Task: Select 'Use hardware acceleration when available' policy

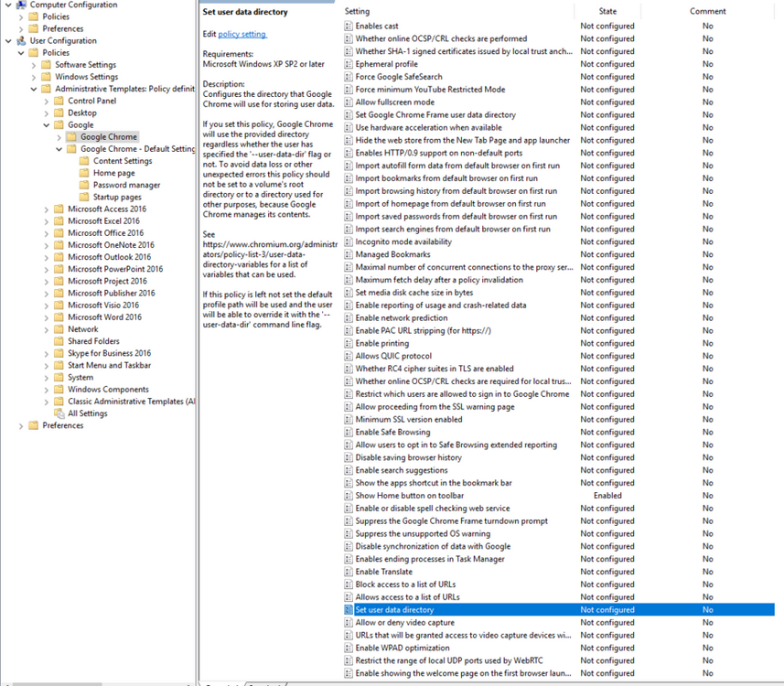Action: coord(428,127)
